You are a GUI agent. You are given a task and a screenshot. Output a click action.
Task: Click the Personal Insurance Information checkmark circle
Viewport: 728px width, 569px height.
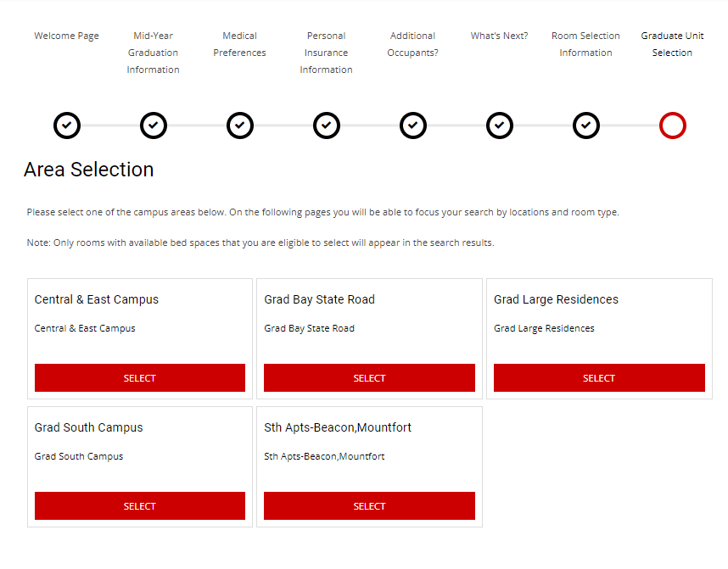click(327, 126)
